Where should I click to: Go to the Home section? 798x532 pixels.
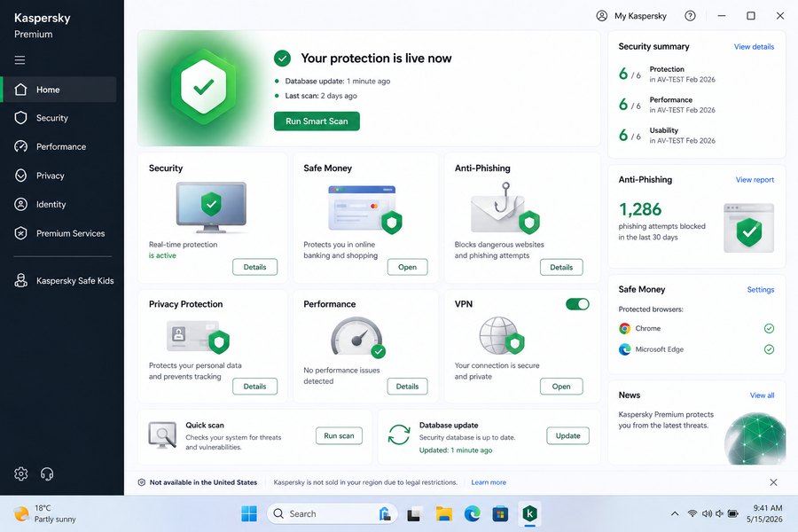pos(59,90)
